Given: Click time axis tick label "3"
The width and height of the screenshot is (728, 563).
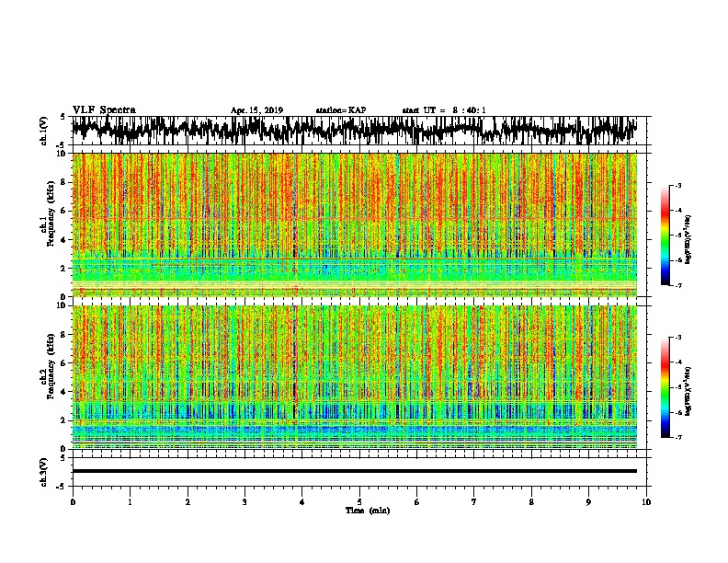Looking at the screenshot, I should tap(245, 502).
